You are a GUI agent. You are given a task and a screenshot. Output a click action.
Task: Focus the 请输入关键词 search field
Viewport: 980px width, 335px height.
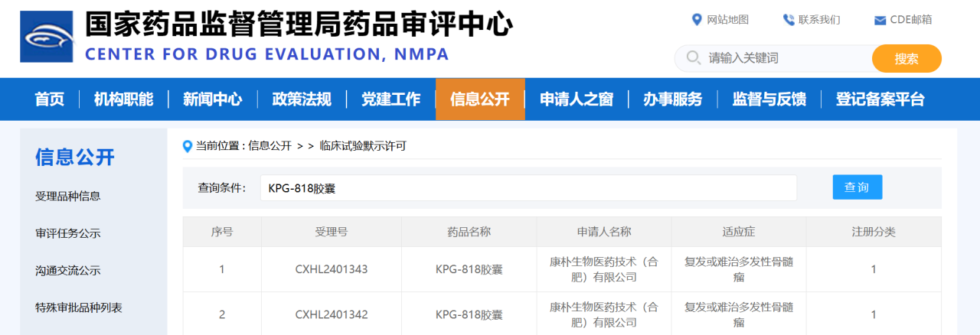click(773, 58)
